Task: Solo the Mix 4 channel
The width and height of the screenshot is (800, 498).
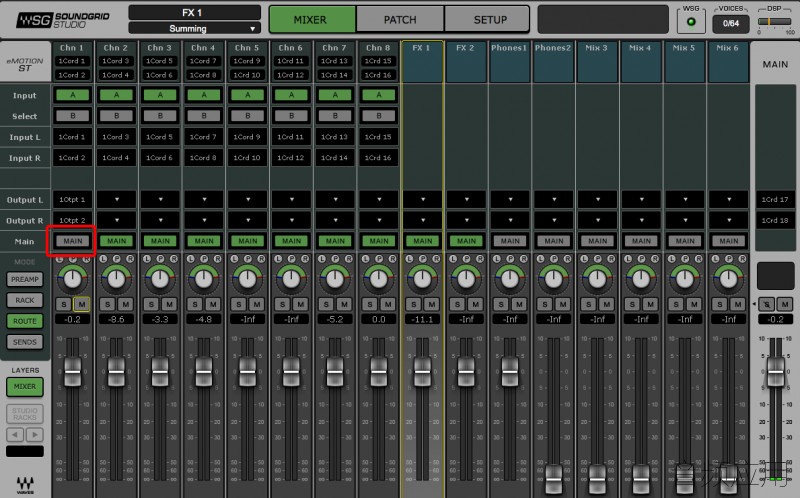Action: tap(633, 305)
